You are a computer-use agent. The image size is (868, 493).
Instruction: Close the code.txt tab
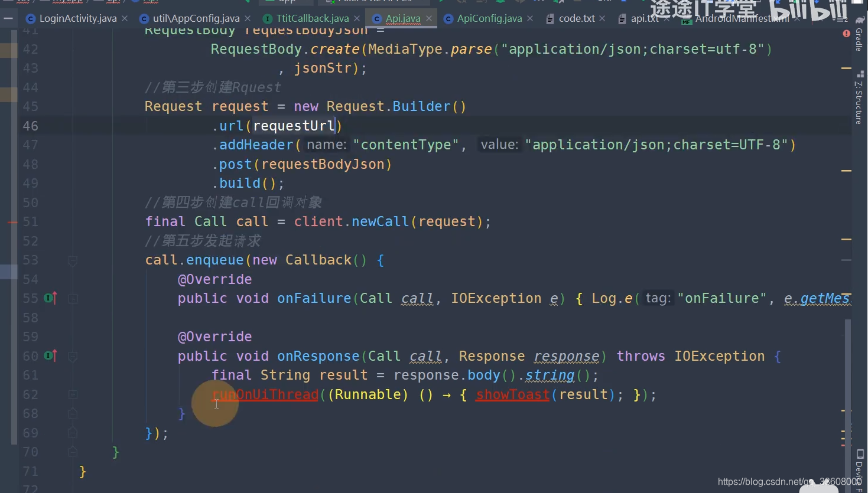click(602, 18)
